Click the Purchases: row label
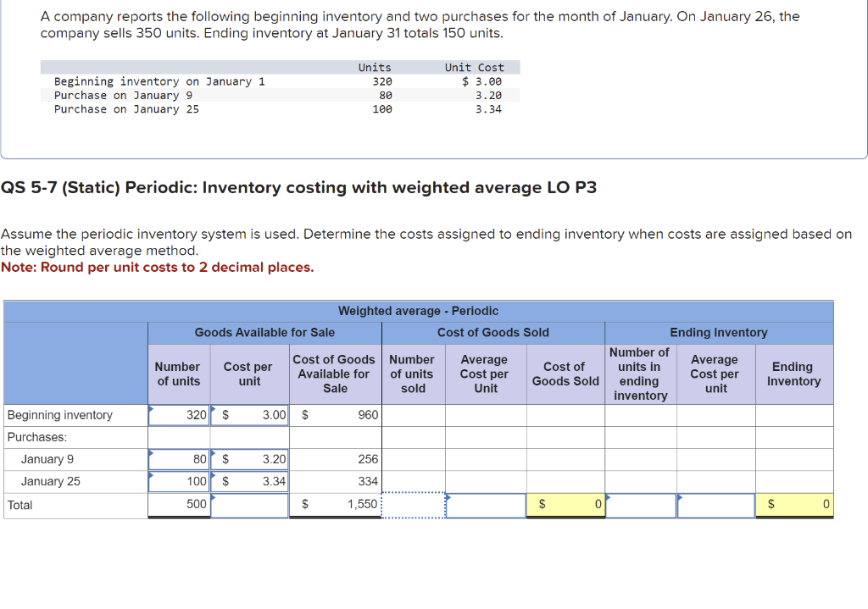 point(37,437)
